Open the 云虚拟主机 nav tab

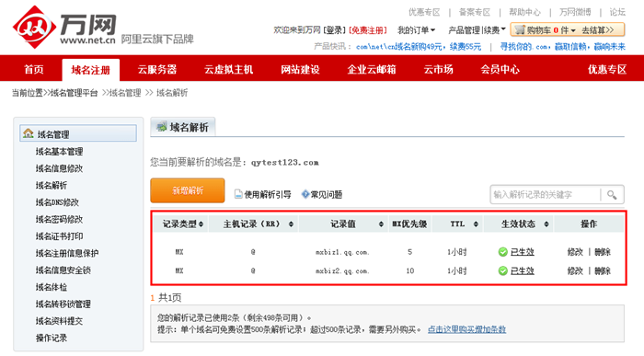[229, 69]
